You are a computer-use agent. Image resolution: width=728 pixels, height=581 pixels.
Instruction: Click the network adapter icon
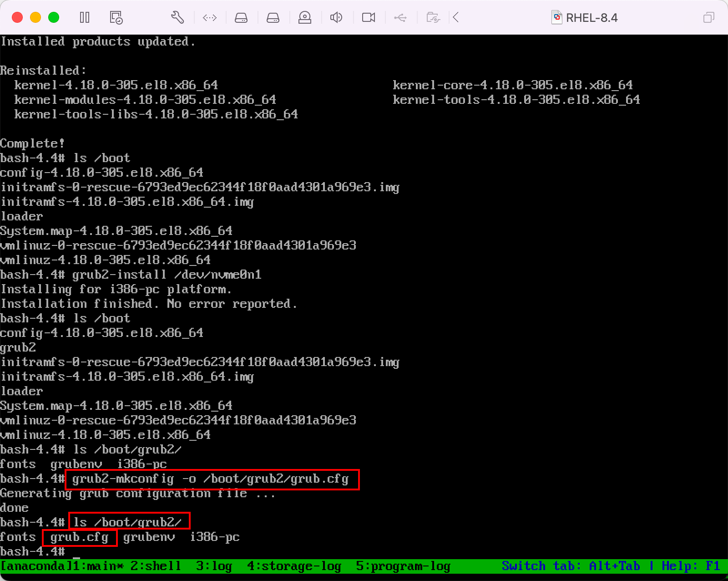[210, 18]
